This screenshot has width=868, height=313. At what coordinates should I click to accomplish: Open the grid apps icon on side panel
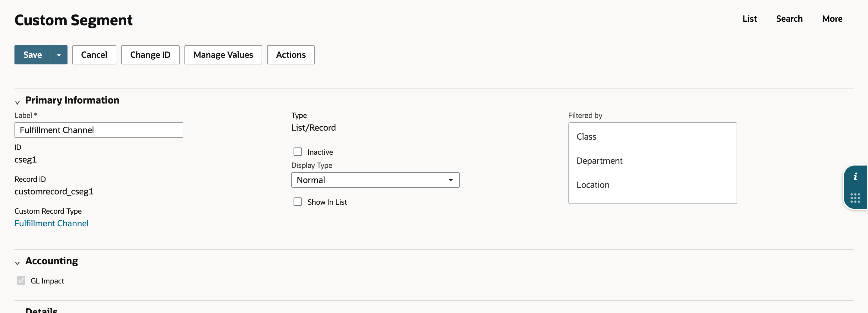855,198
